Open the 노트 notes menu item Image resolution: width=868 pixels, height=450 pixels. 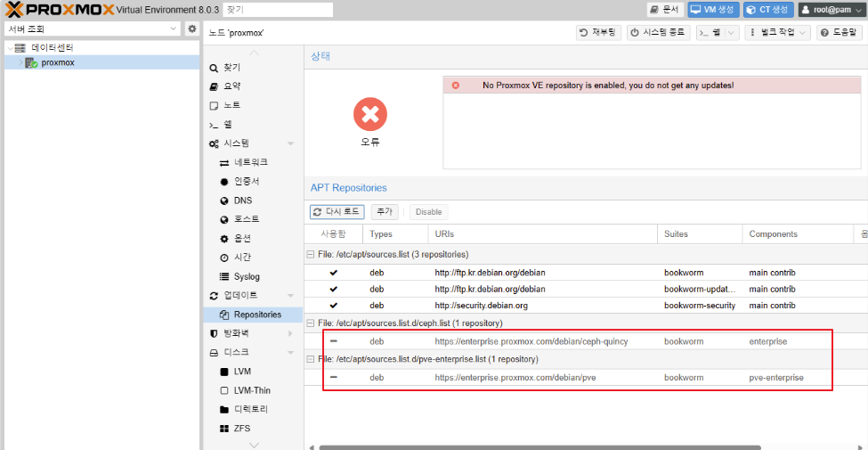pos(253,105)
